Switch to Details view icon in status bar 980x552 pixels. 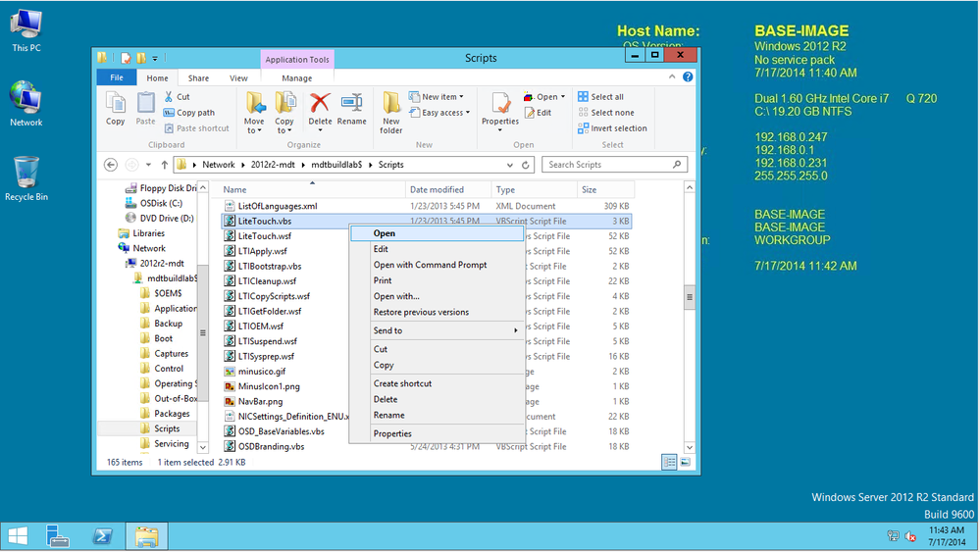tap(669, 462)
